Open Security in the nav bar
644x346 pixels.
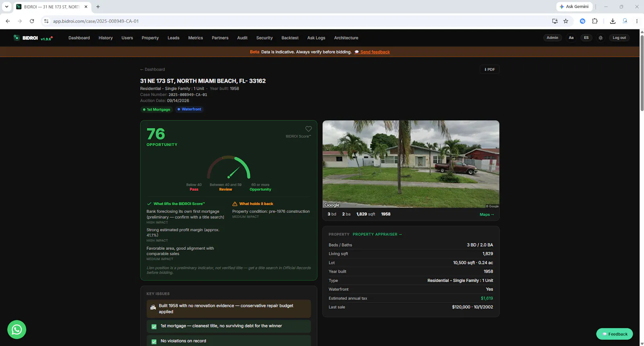[264, 38]
